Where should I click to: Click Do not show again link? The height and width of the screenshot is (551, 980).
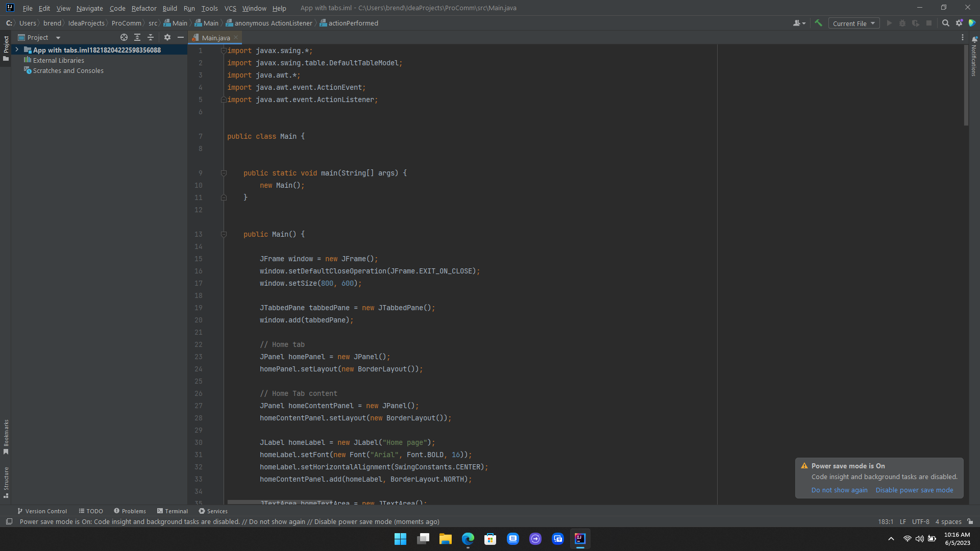(839, 490)
